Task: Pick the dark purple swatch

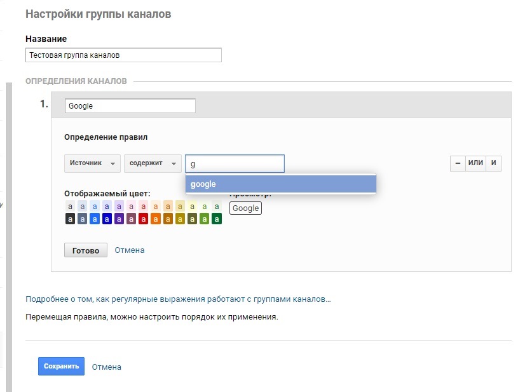Action: (x=119, y=219)
